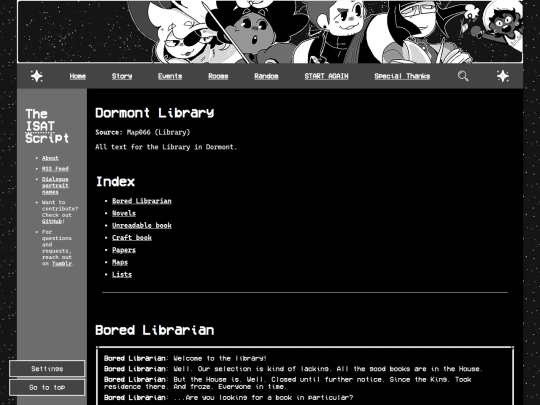Open the RSS Feed link
Screen dimensions: 540x405
(x=55, y=168)
